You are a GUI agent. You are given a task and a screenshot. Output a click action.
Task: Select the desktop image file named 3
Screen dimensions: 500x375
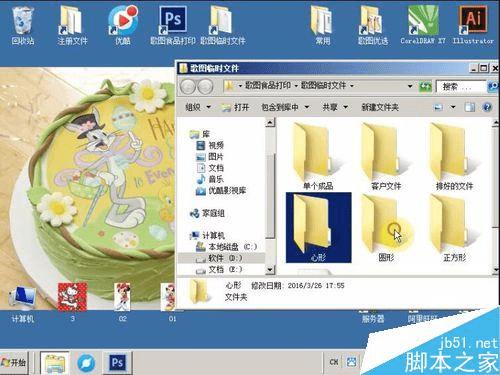click(72, 302)
